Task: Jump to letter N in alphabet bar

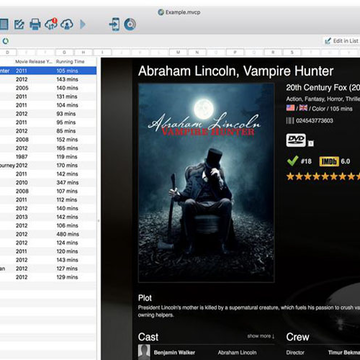Action: 197,52
